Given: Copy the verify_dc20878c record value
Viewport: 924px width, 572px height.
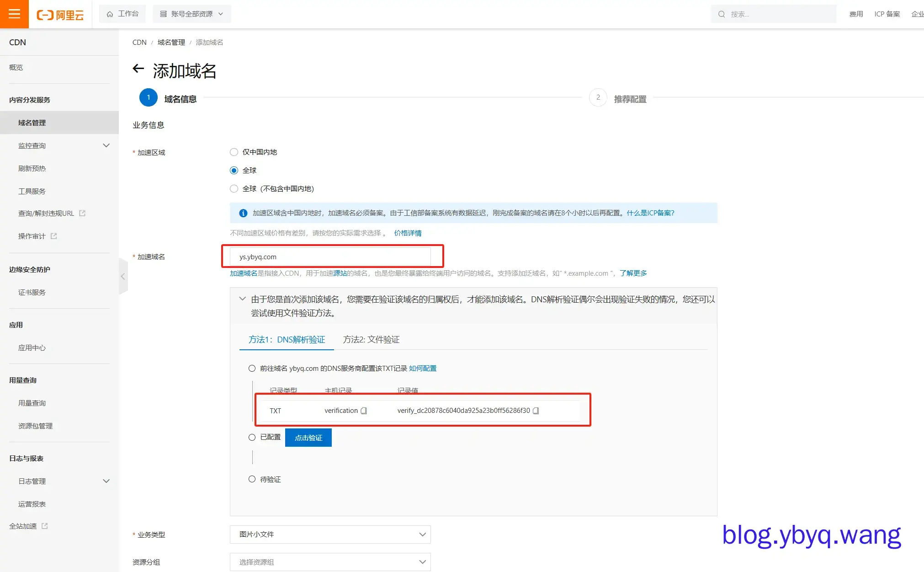Looking at the screenshot, I should (x=536, y=411).
